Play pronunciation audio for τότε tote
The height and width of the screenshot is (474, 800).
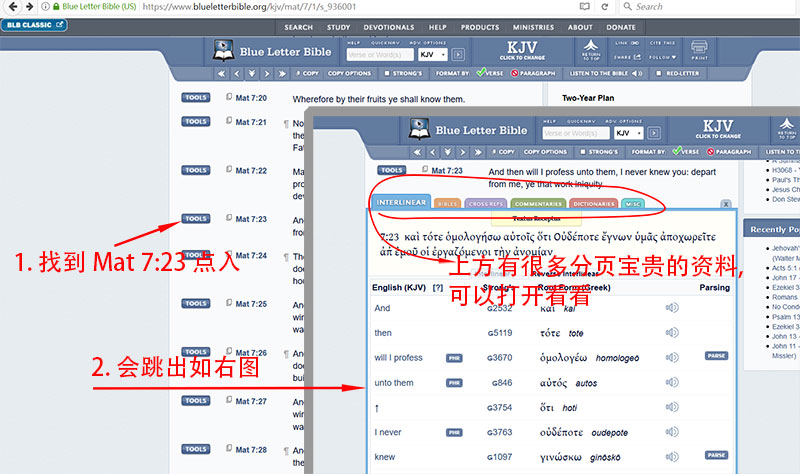(x=672, y=333)
